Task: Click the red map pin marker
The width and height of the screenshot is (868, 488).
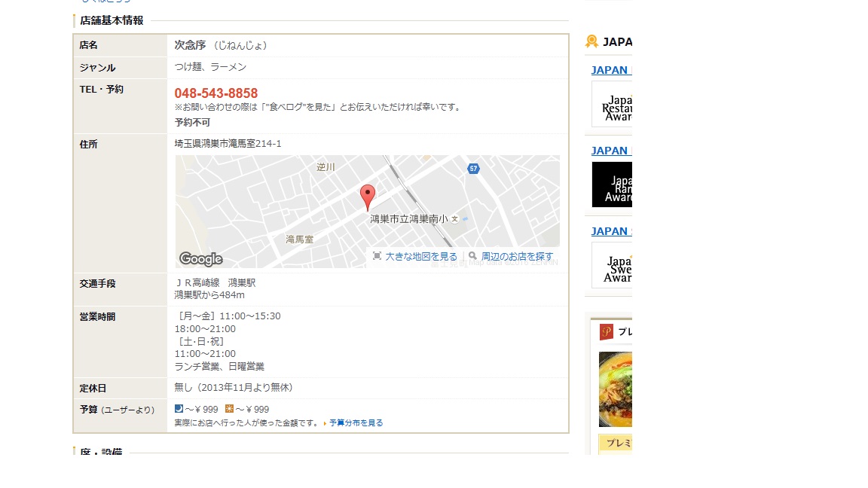Action: pyautogui.click(x=368, y=197)
